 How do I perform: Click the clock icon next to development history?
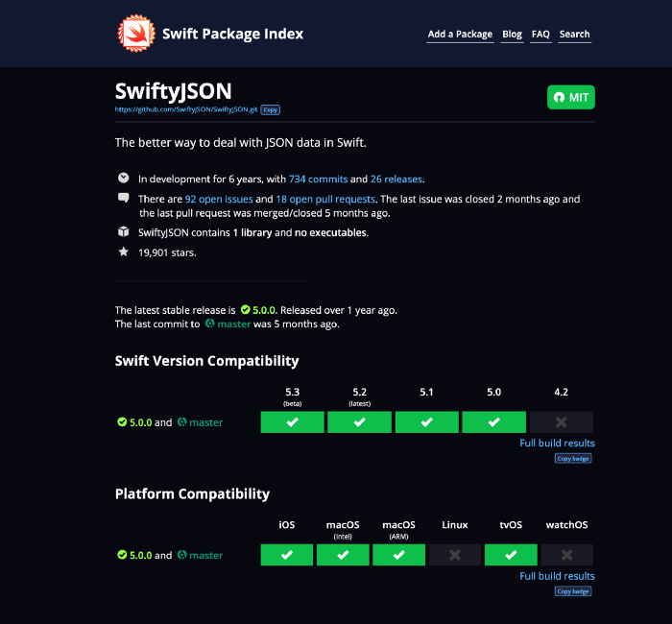pos(123,178)
